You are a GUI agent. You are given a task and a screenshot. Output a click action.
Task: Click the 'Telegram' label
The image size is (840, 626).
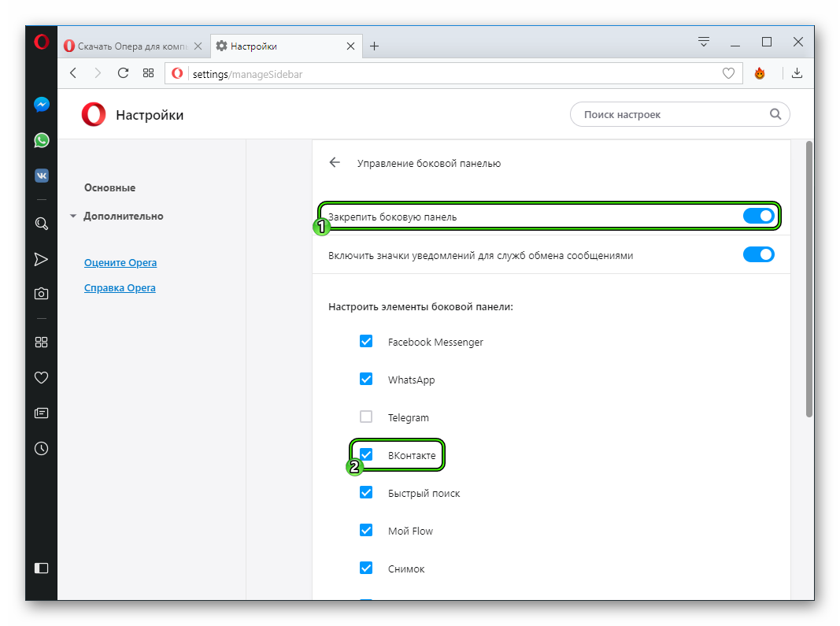point(409,417)
